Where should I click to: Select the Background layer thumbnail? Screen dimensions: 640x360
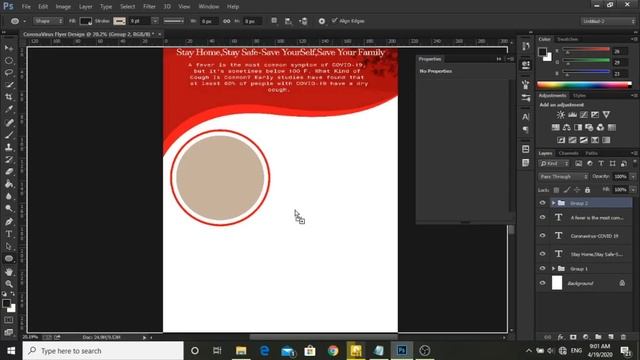557,283
